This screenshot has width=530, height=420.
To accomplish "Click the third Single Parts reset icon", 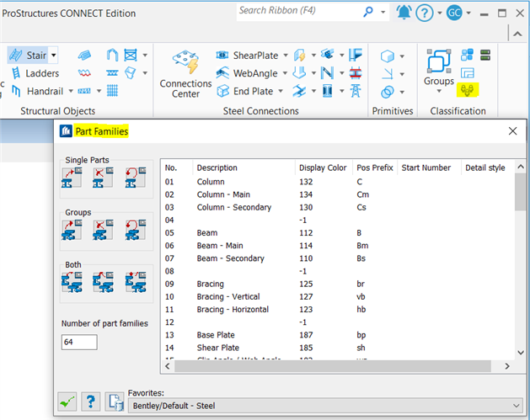I will pyautogui.click(x=136, y=178).
